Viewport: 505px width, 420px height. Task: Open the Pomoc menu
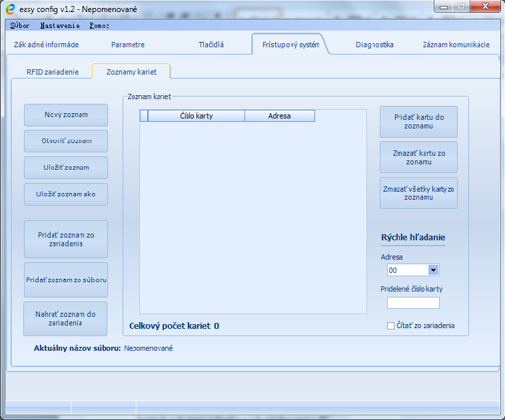(x=99, y=25)
